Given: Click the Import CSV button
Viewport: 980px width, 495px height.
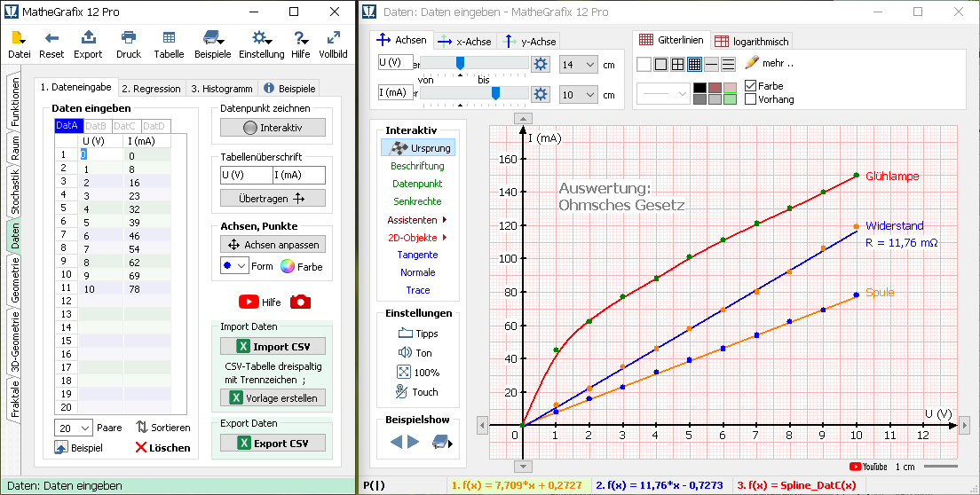Looking at the screenshot, I should (x=273, y=347).
